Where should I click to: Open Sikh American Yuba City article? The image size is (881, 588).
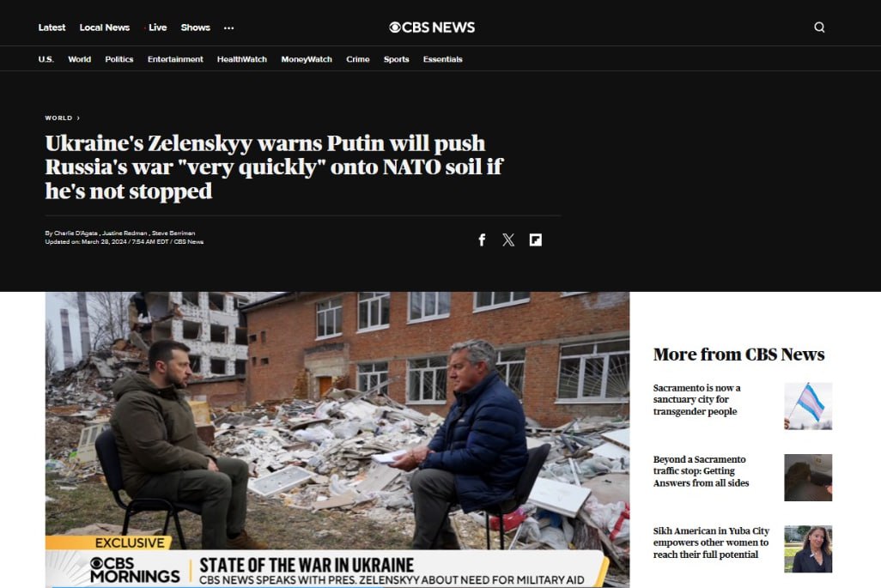pyautogui.click(x=711, y=543)
